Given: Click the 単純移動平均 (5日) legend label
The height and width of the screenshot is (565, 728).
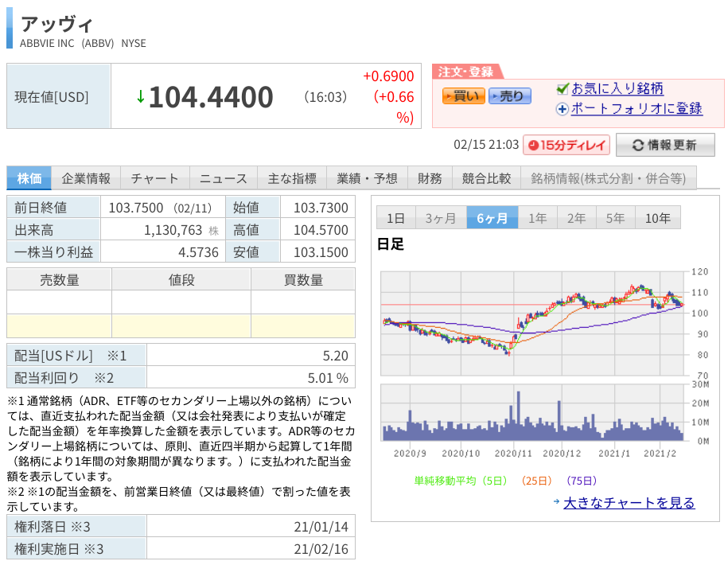Looking at the screenshot, I should tap(460, 481).
